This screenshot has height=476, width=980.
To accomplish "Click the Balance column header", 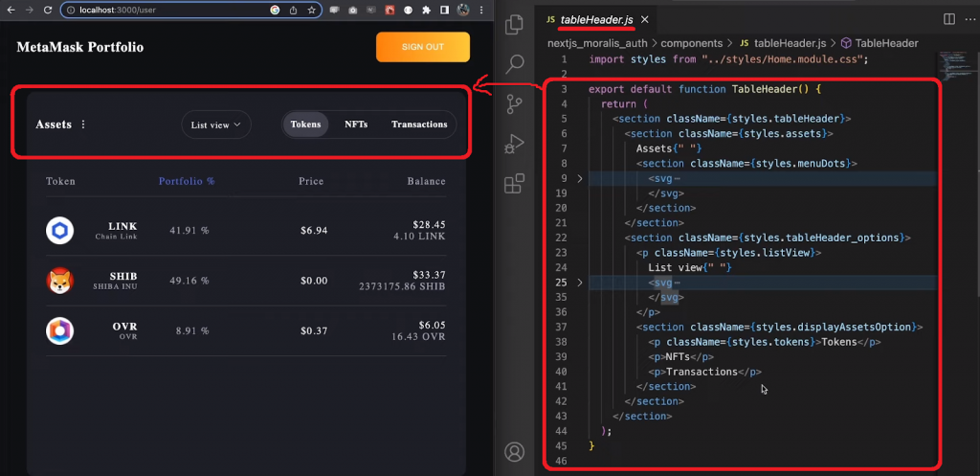I will 426,181.
